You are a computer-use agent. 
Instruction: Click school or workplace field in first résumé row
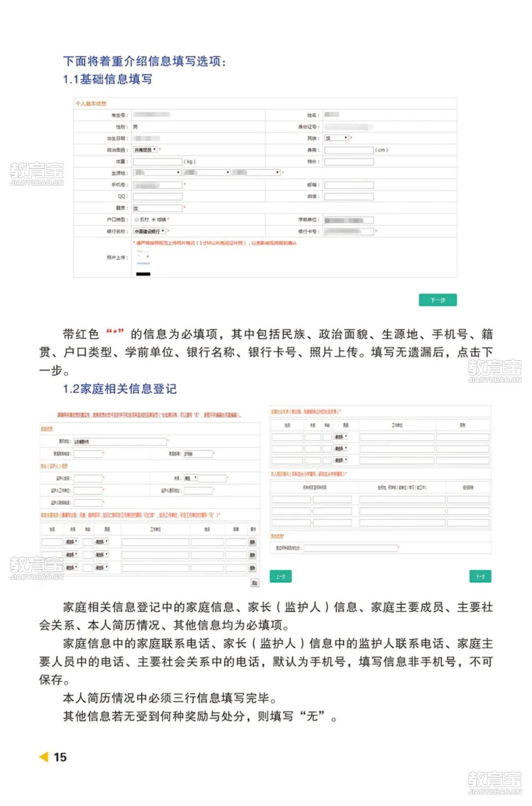(x=402, y=500)
